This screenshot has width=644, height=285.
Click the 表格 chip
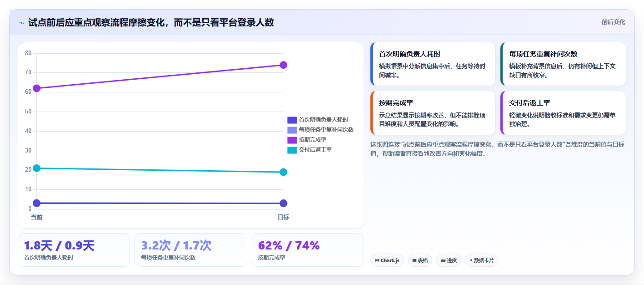420,260
